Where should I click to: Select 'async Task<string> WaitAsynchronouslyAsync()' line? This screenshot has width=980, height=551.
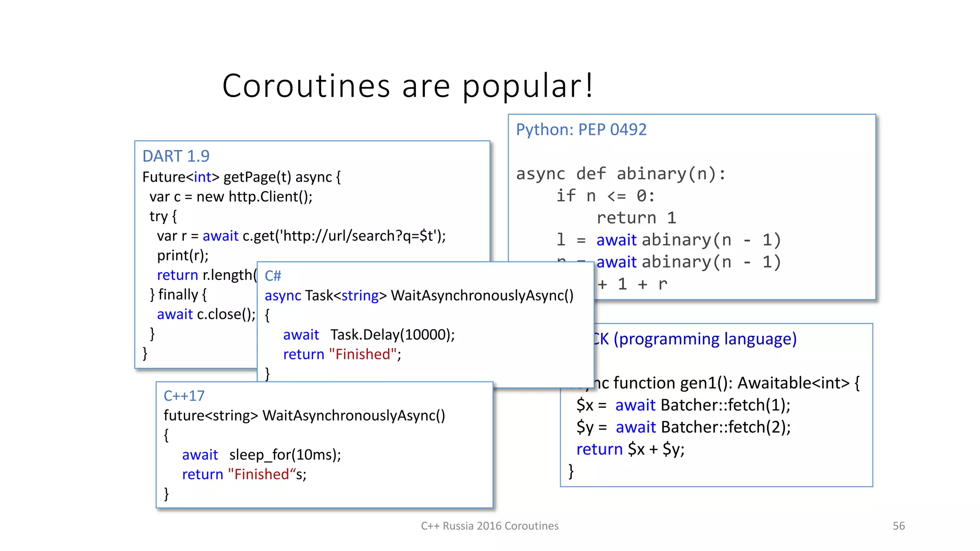419,296
